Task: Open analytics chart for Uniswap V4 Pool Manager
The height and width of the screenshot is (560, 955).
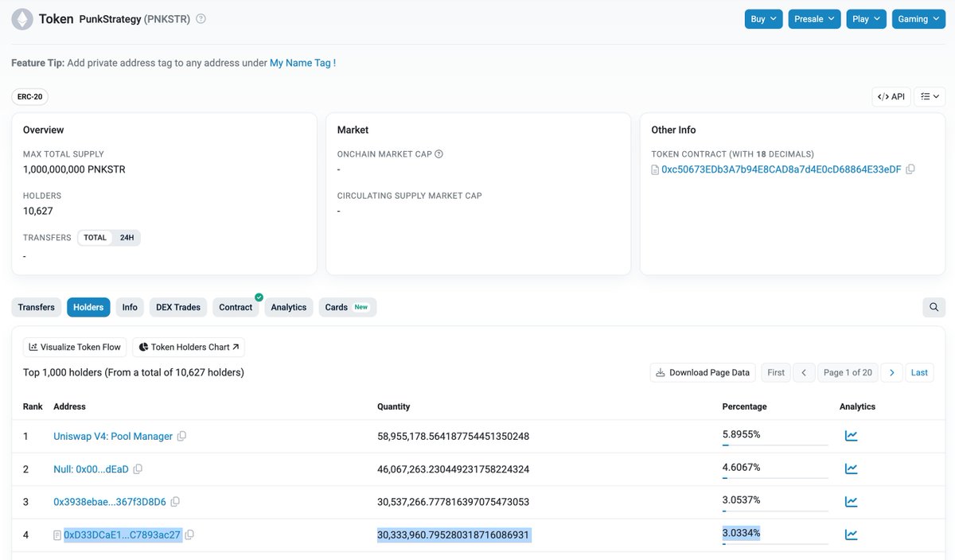Action: (x=851, y=436)
